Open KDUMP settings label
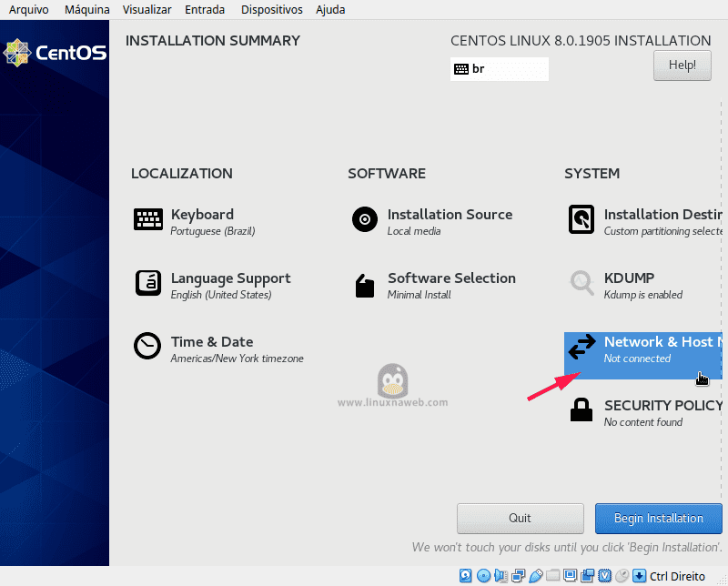 [629, 278]
